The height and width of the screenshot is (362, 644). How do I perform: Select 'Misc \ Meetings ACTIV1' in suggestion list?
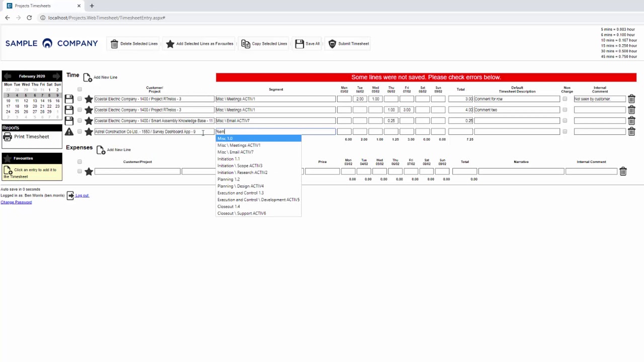(x=259, y=145)
